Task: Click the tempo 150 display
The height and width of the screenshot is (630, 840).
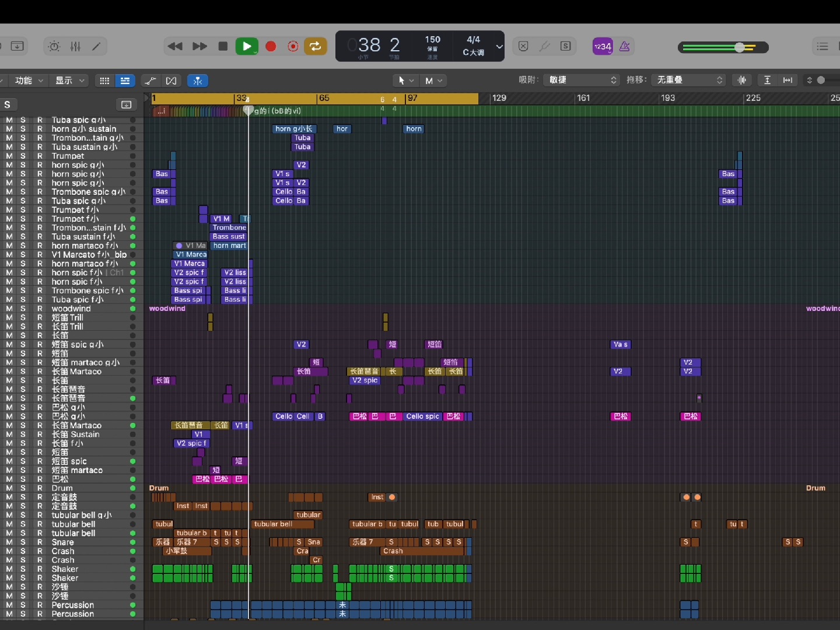Action: click(433, 40)
